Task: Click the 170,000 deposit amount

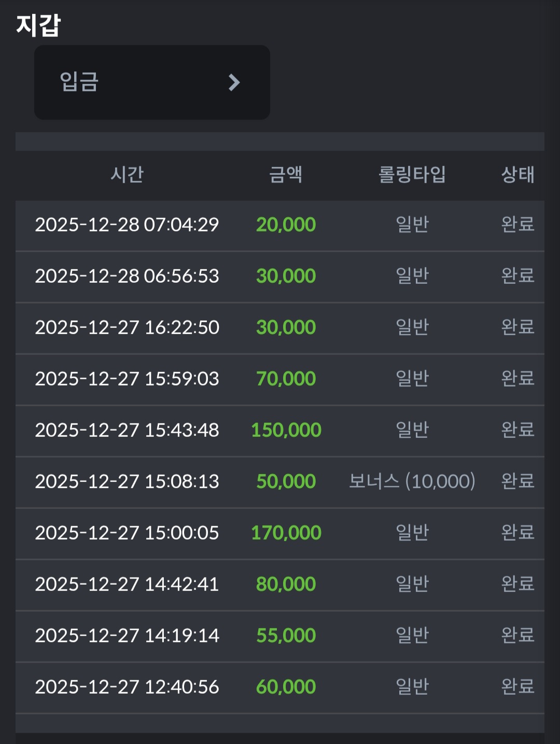Action: point(286,533)
